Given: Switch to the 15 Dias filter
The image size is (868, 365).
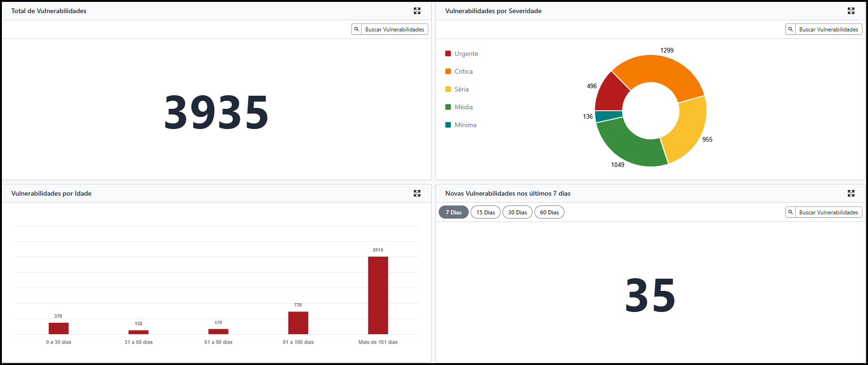Looking at the screenshot, I should tap(485, 213).
